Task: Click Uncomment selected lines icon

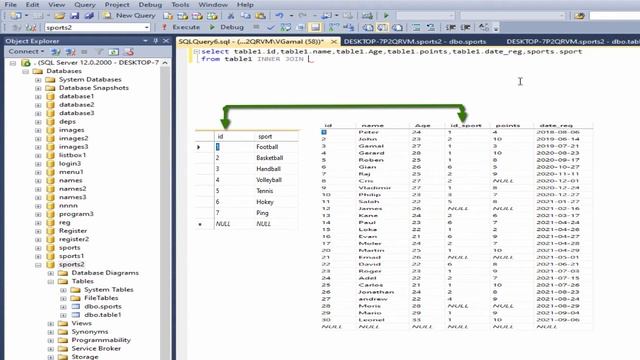Action: pyautogui.click(x=431, y=27)
